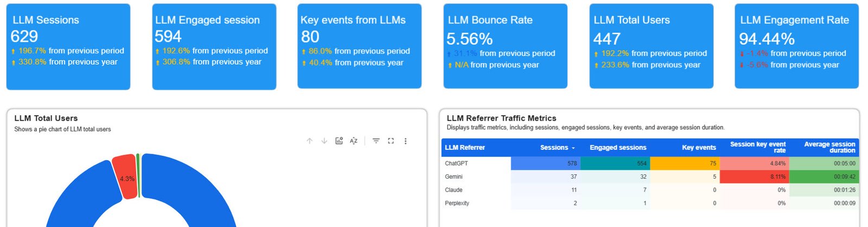This screenshot has height=227, width=868.
Task: Sort table by Sessions dropdown arrow
Action: pyautogui.click(x=573, y=148)
